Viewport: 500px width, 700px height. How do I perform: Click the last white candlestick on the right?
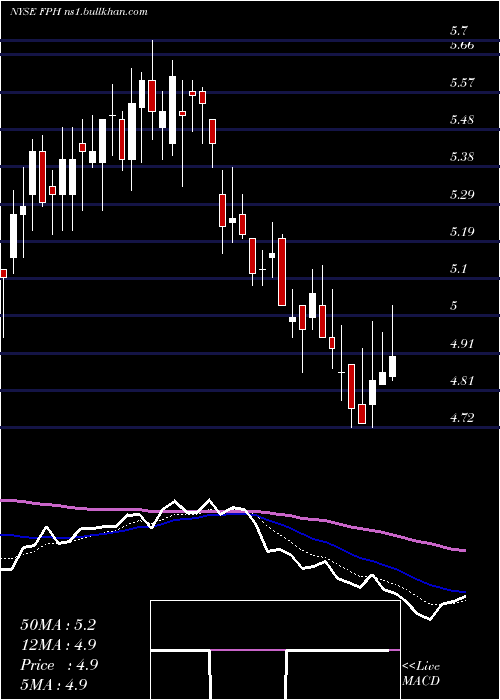(393, 367)
